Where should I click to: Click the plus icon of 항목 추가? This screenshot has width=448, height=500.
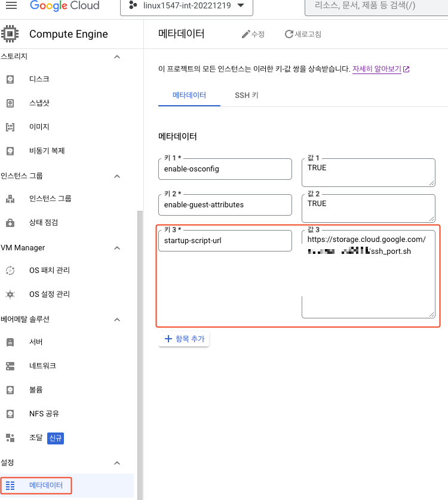pyautogui.click(x=168, y=339)
